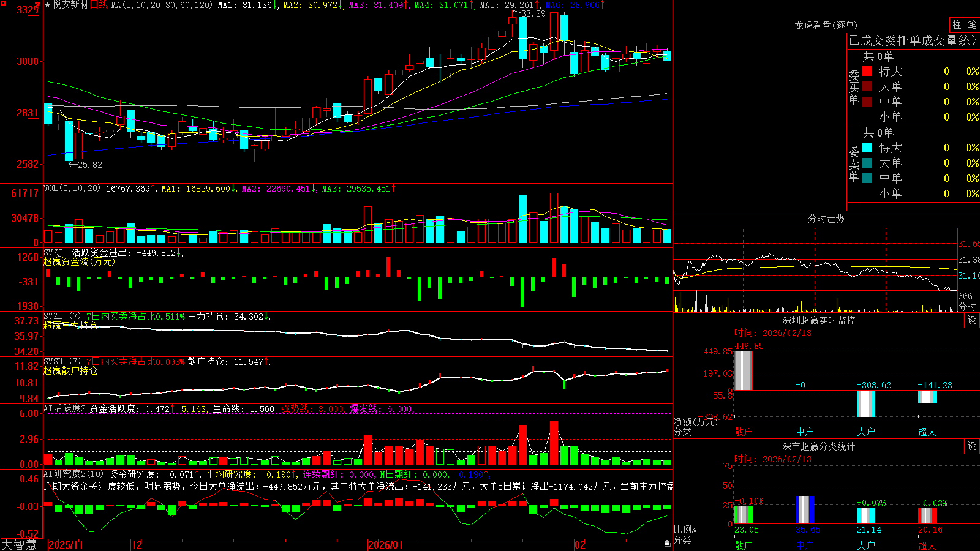
Task: Click the 散户 bar of value 449.85
Action: [x=744, y=370]
